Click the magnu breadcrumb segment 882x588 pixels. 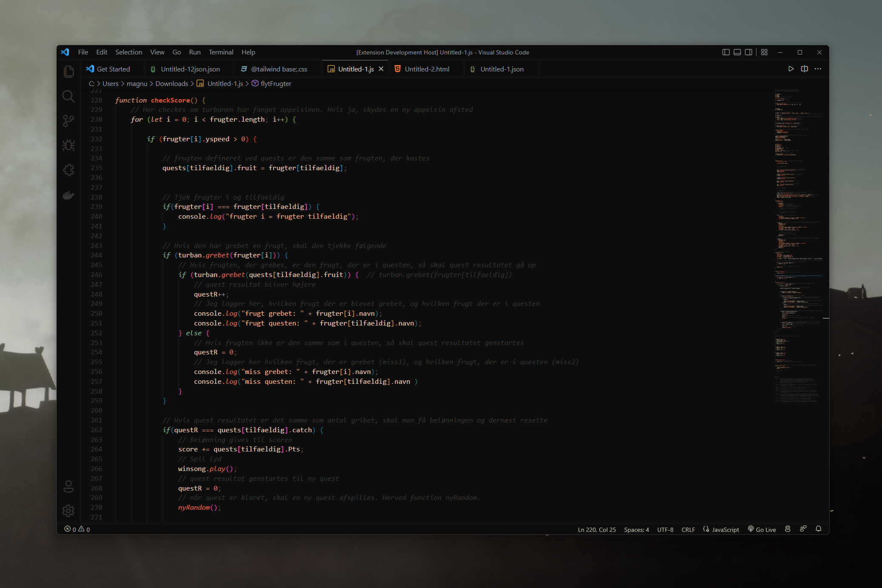pos(137,84)
